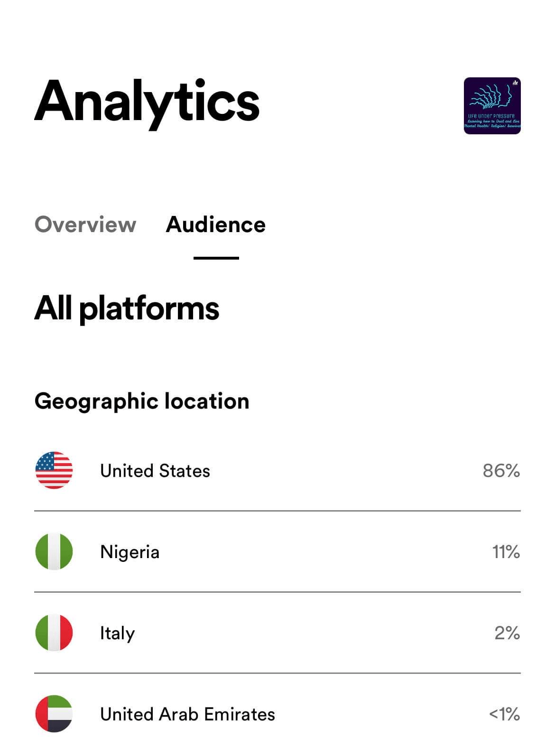Click the face outline logo in podcast cover
Viewport: 555px width, 756px height.
click(491, 97)
